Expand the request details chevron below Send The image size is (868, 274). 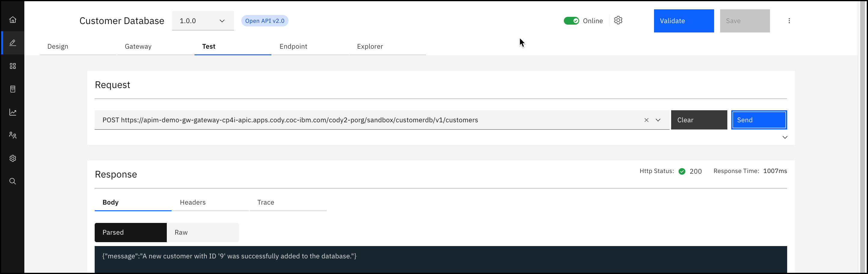[784, 137]
